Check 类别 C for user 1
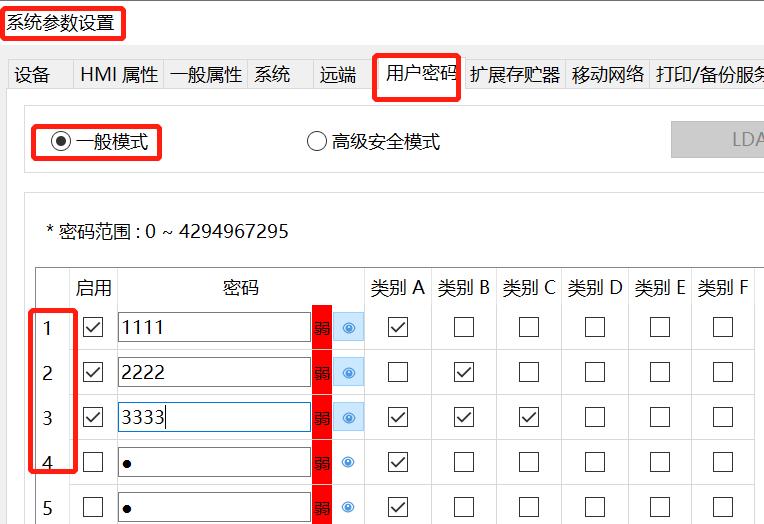Viewport: 764px width, 524px height. [x=529, y=327]
